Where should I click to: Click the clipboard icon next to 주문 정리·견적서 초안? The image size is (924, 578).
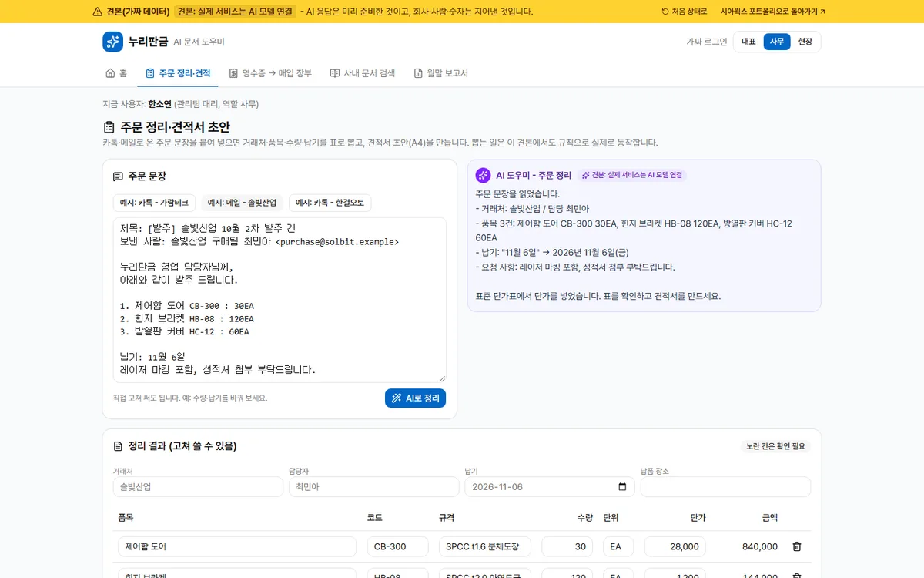(x=109, y=127)
